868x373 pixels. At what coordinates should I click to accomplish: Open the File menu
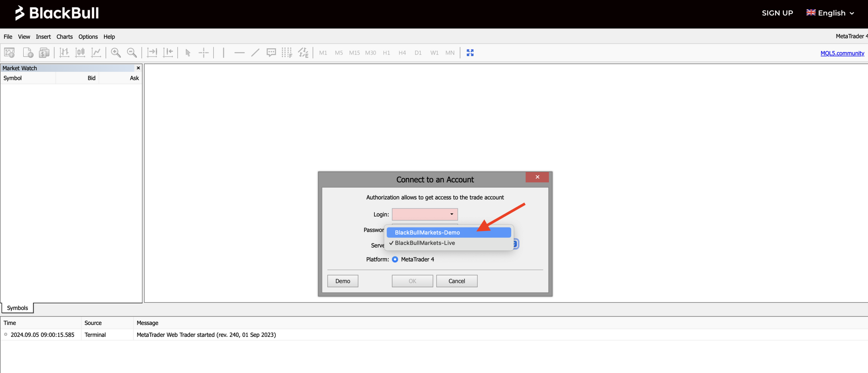(x=8, y=37)
